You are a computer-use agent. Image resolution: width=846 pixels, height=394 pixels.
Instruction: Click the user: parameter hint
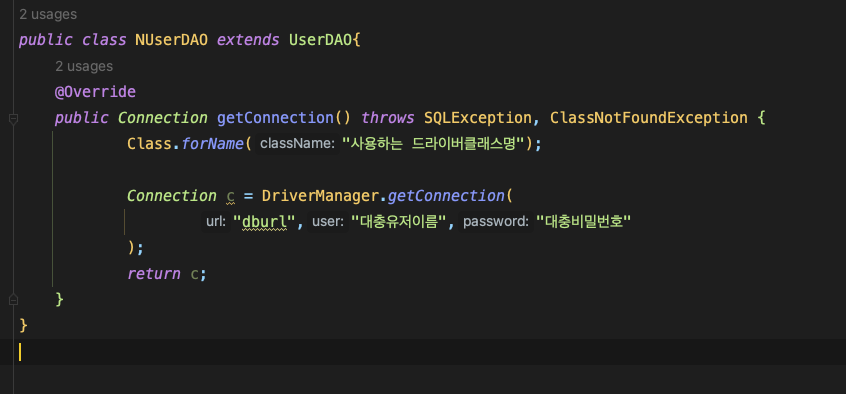pyautogui.click(x=328, y=221)
